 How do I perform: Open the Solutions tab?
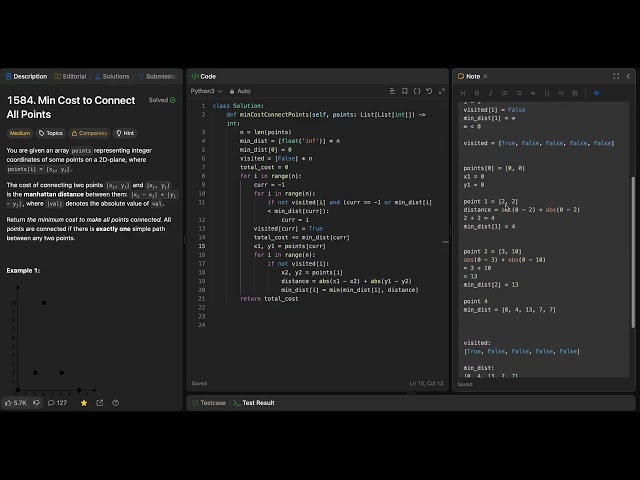pyautogui.click(x=112, y=76)
